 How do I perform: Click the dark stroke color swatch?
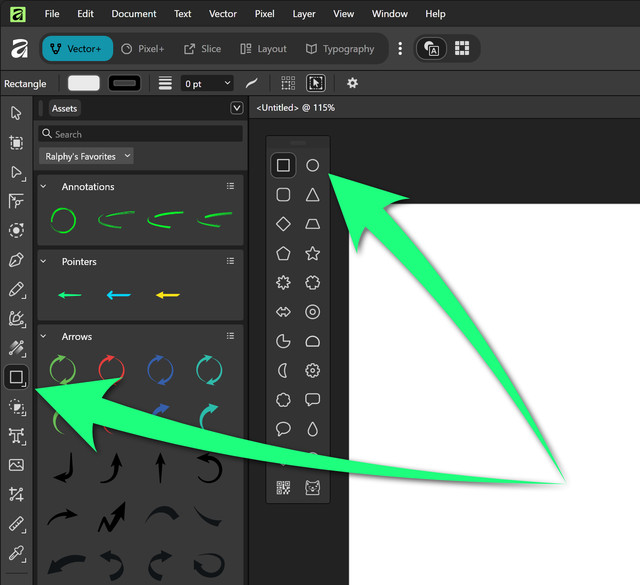point(124,83)
